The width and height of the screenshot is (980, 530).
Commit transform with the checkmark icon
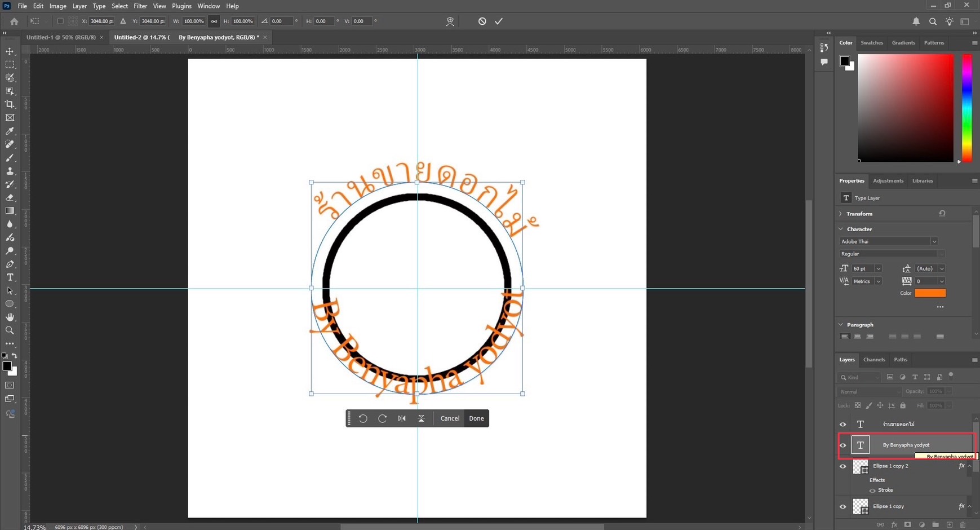tap(499, 21)
